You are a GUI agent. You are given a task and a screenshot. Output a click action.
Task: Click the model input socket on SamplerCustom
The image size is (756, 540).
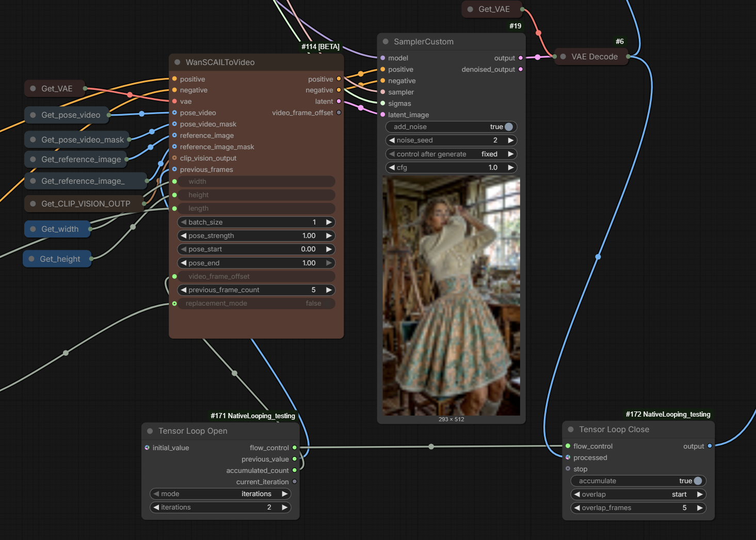pos(383,58)
